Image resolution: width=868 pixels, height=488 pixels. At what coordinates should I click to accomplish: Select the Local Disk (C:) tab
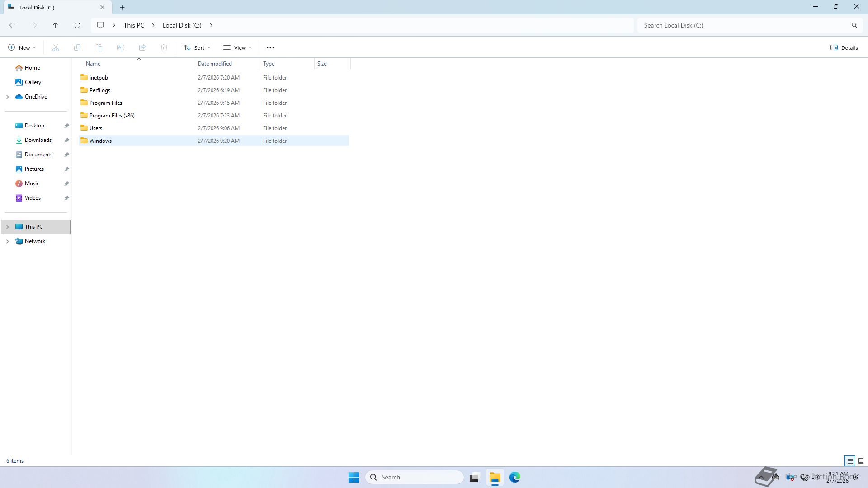point(50,7)
